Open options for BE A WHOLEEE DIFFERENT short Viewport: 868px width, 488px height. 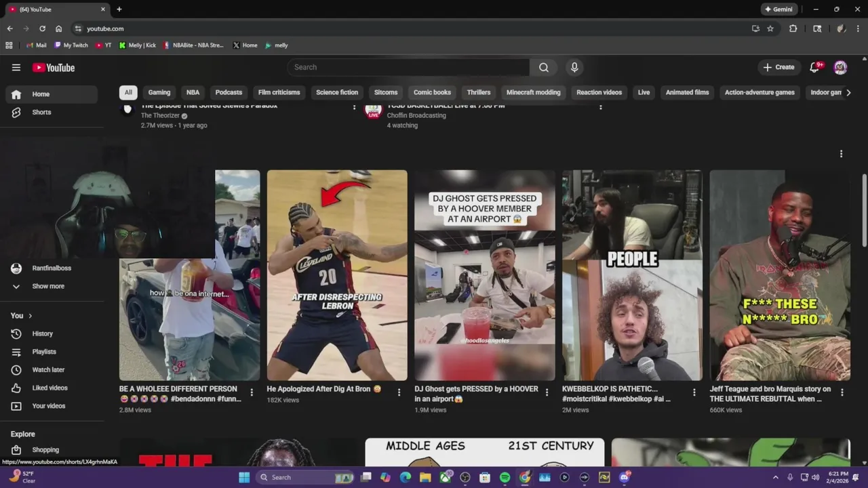pyautogui.click(x=252, y=392)
